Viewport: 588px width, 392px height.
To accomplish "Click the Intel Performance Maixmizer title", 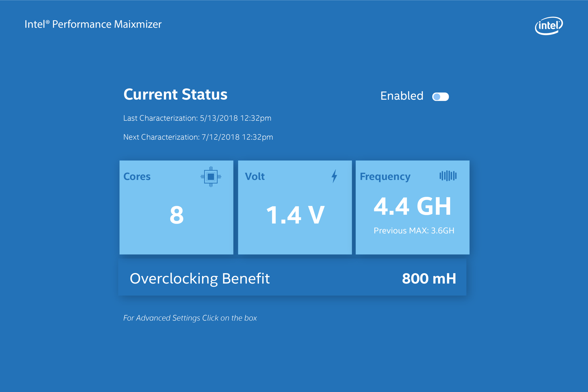I will point(93,24).
